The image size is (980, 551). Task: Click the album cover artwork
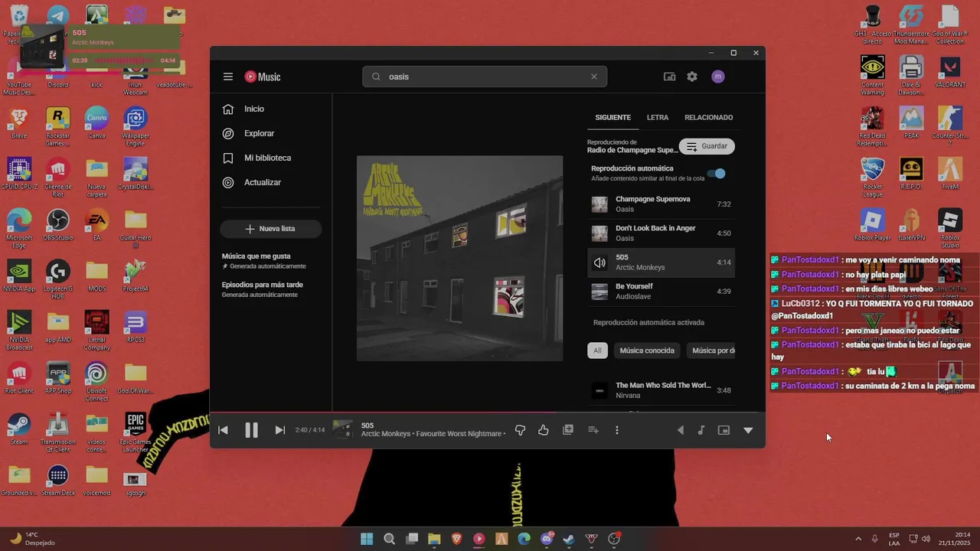[459, 259]
